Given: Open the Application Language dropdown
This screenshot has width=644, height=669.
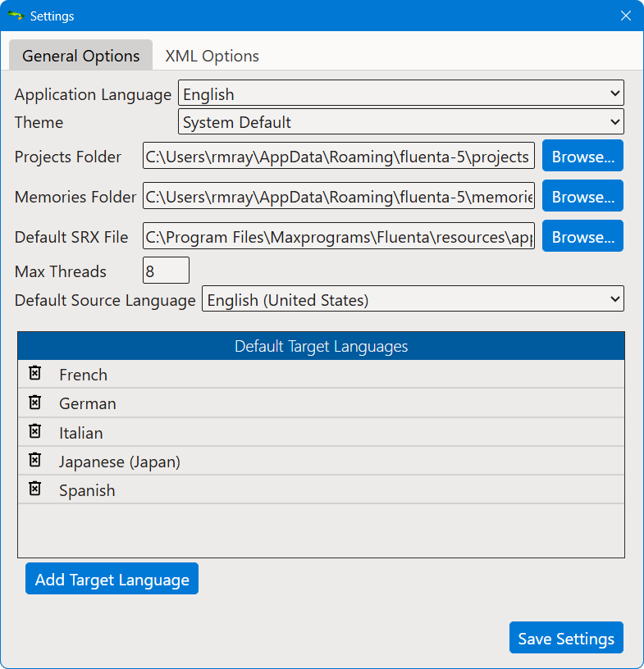Looking at the screenshot, I should pos(401,93).
